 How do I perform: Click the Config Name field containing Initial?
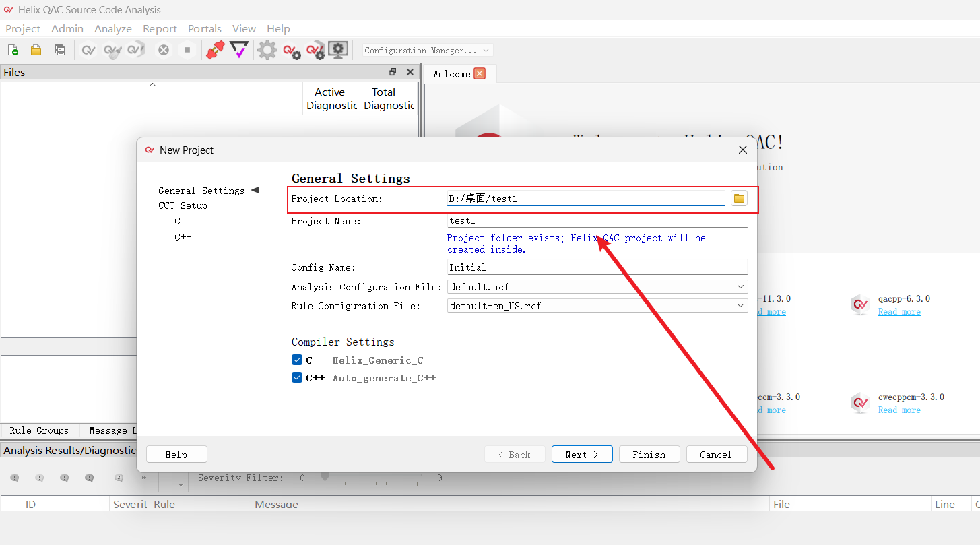pos(597,267)
